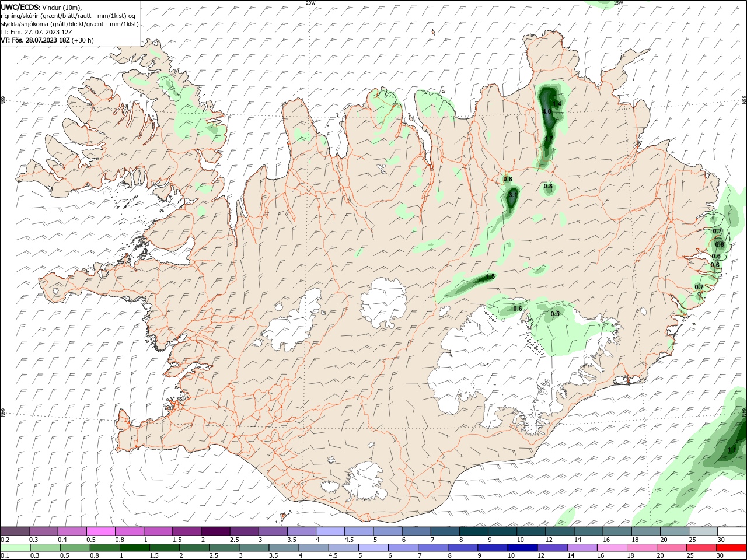
Task: Select the 'IT: Fim. 27. 07. 2023 12Z' line
Action: (36, 32)
